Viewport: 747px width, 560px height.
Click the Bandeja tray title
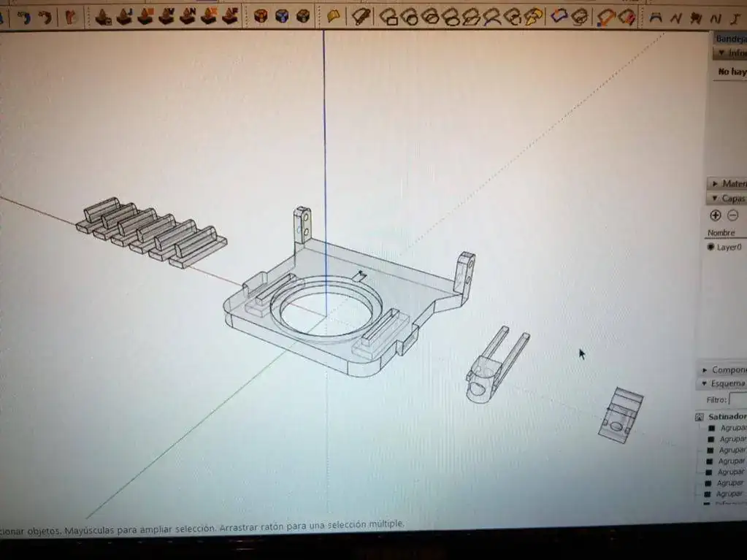pos(730,39)
